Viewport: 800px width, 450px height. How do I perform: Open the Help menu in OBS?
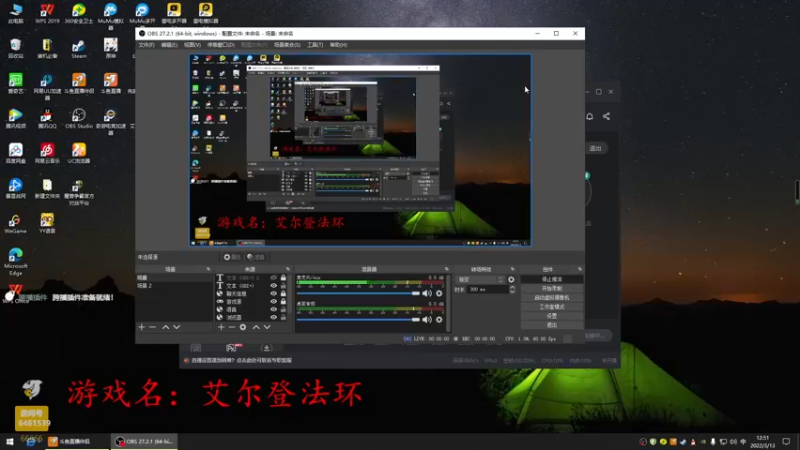tap(338, 45)
